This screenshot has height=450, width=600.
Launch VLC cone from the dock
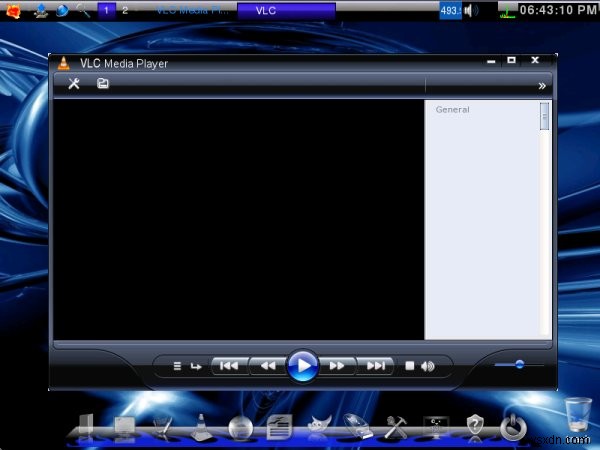point(201,426)
